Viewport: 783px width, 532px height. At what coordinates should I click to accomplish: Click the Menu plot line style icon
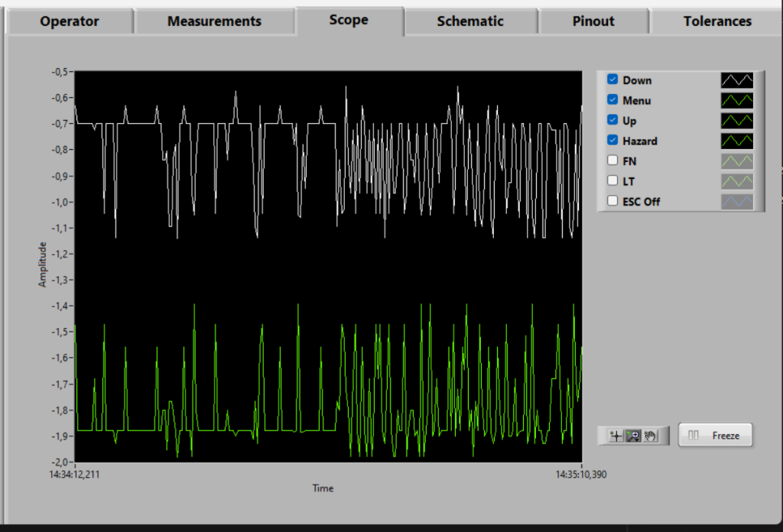(x=737, y=100)
